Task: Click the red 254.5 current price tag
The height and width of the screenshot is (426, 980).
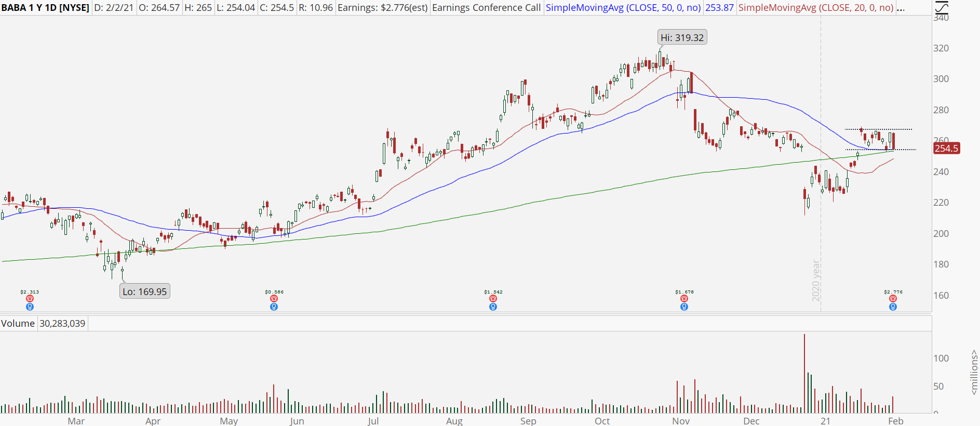Action: (946, 149)
